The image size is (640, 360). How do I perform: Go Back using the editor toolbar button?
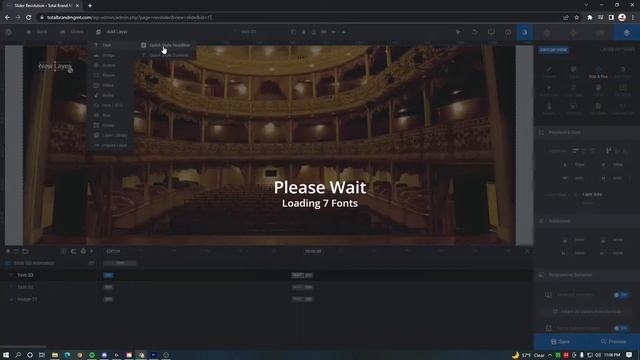(x=37, y=32)
